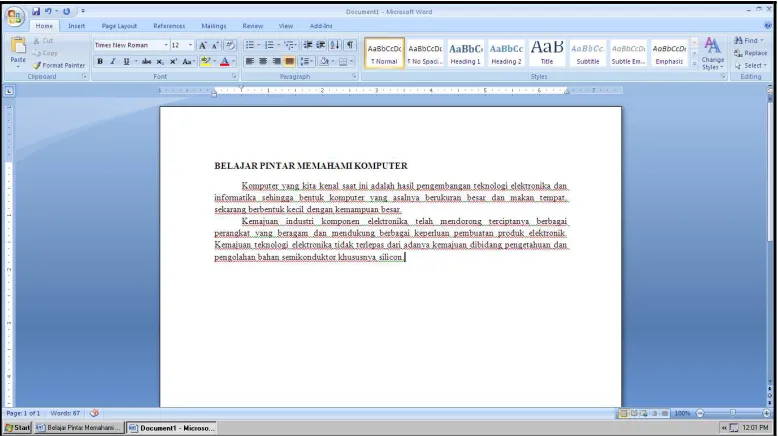Expand the font size 12 dropdown

[x=190, y=45]
